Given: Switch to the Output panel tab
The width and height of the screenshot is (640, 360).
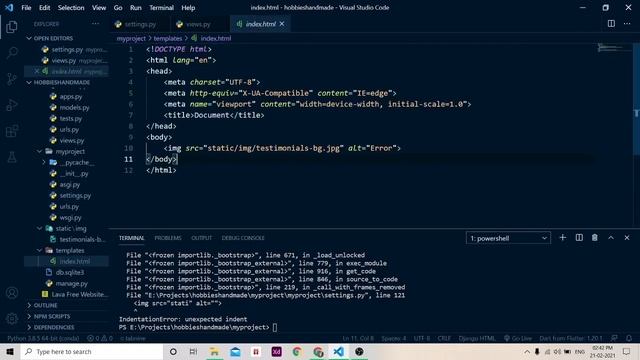Looking at the screenshot, I should click(202, 238).
